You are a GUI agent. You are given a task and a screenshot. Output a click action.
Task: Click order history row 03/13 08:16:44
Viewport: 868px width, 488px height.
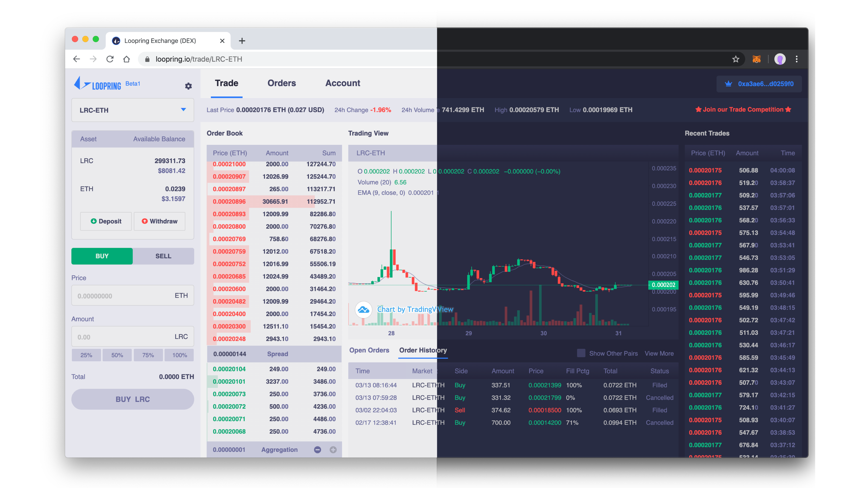(513, 385)
